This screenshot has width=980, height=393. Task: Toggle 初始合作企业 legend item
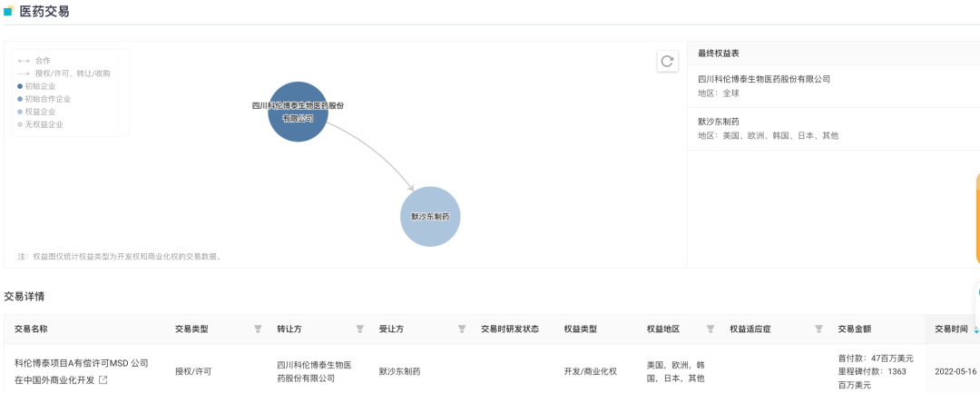(x=44, y=99)
